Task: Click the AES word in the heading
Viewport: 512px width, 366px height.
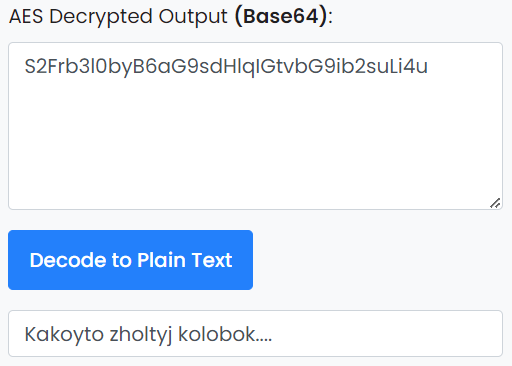Action: 26,16
